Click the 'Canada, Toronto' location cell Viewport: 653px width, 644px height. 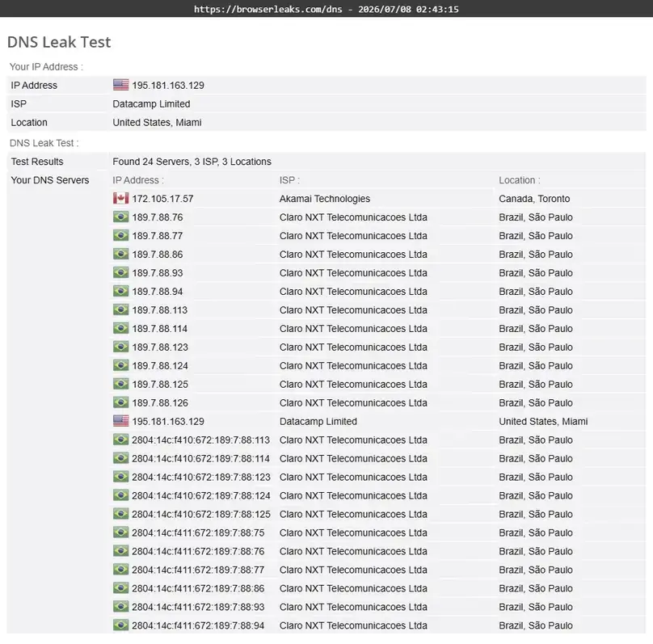534,199
